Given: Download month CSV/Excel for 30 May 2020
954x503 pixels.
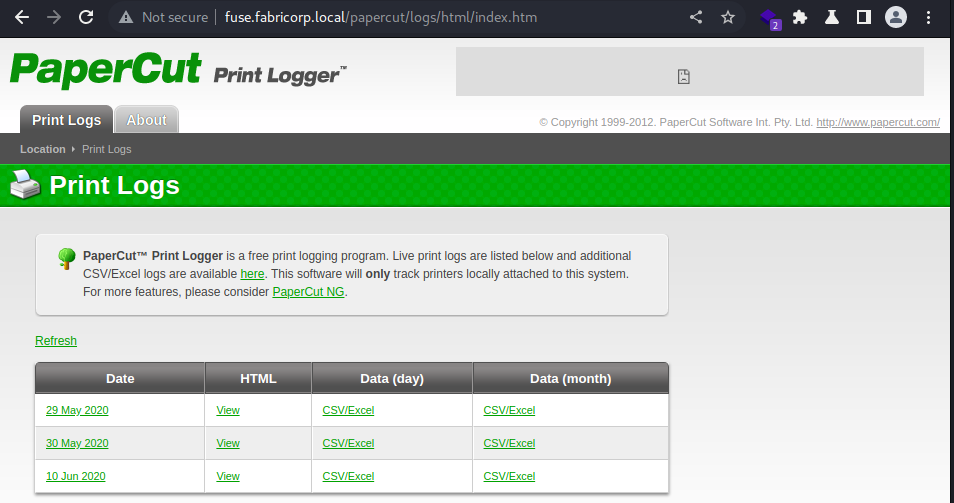Looking at the screenshot, I should [509, 443].
